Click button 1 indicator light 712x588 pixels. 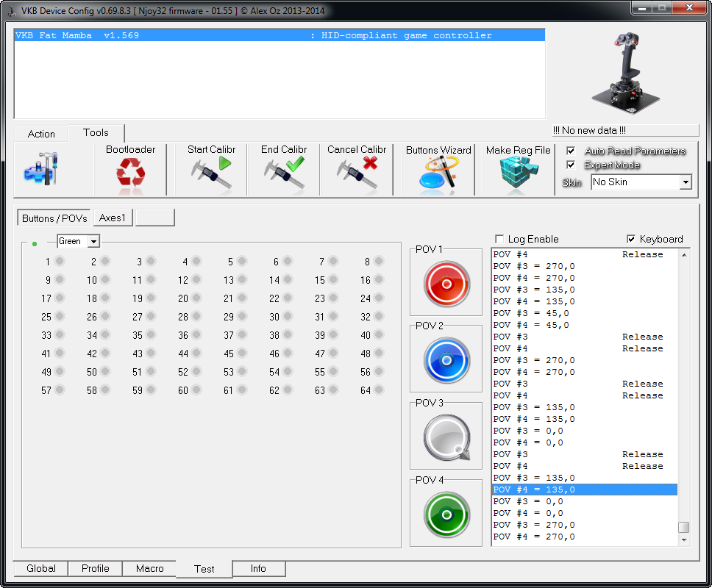[60, 262]
